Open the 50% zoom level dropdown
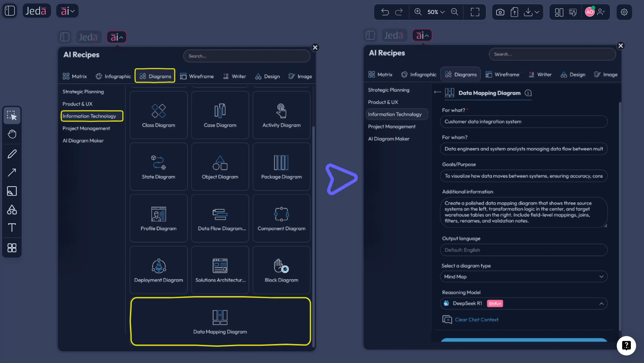 coord(435,12)
